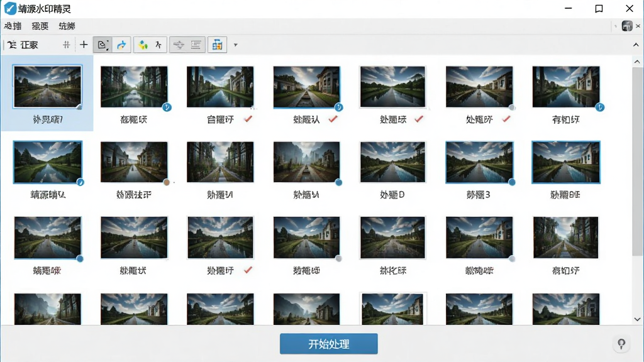Image resolution: width=644 pixels, height=362 pixels.
Task: Select the seventh thumbnail in the third row
Action: [566, 238]
